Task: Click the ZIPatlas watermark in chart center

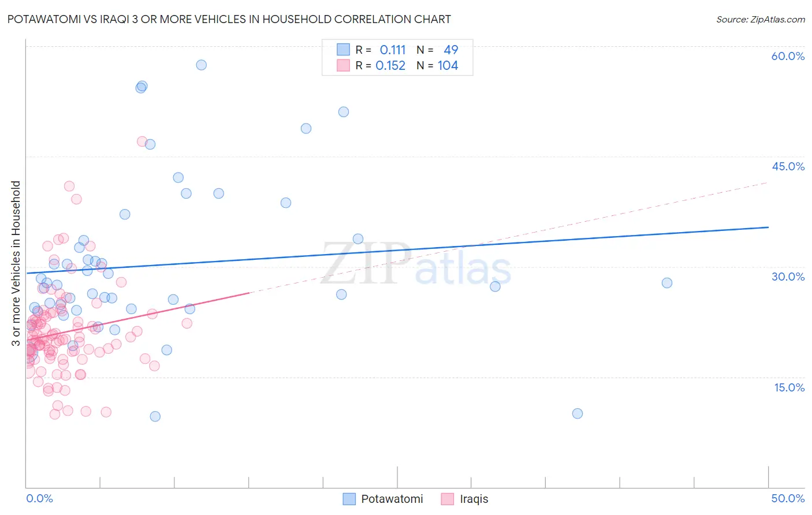Action: pos(416,264)
